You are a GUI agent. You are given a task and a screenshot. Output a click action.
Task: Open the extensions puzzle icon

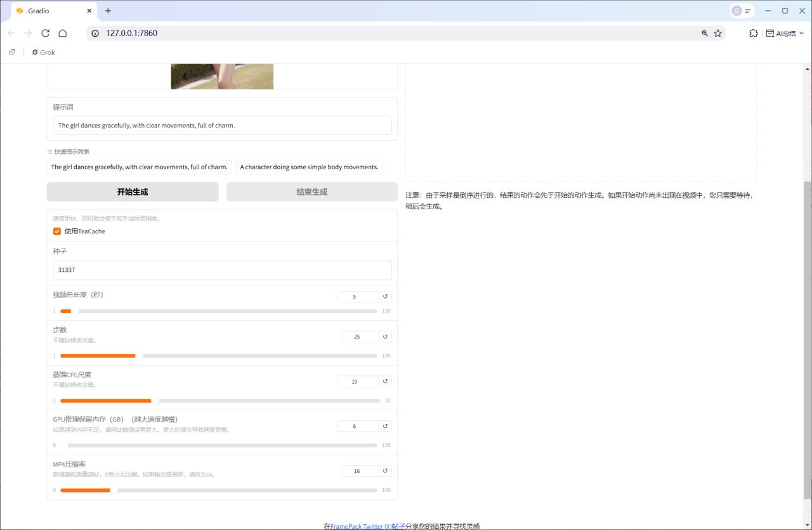coord(754,33)
